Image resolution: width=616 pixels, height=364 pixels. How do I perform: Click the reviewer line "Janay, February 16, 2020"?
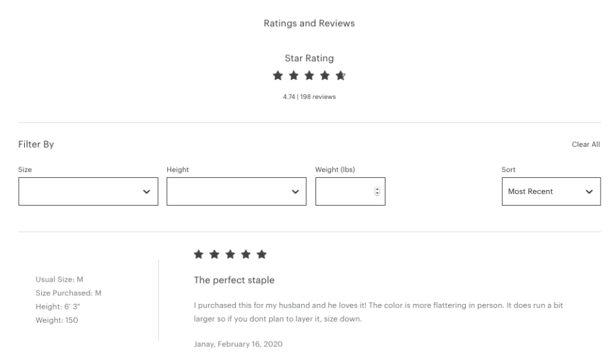tap(238, 344)
